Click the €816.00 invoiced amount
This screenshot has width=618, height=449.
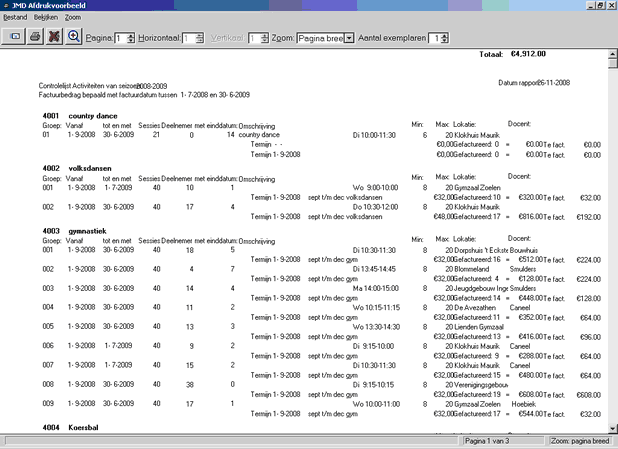pos(531,216)
